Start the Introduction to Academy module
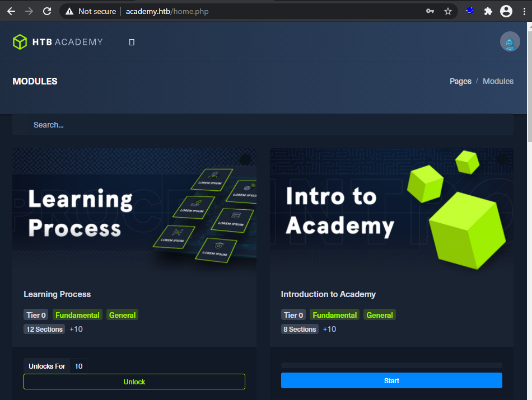This screenshot has width=532, height=400. 391,380
